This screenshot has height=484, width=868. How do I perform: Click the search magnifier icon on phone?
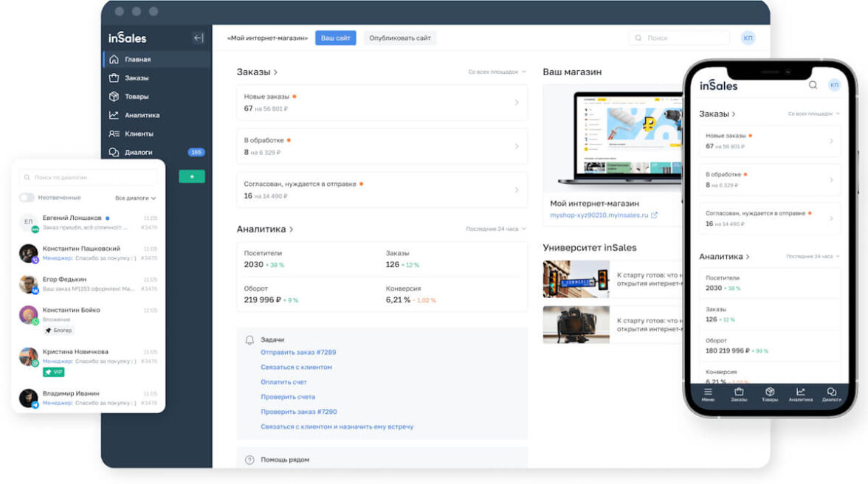[x=813, y=86]
